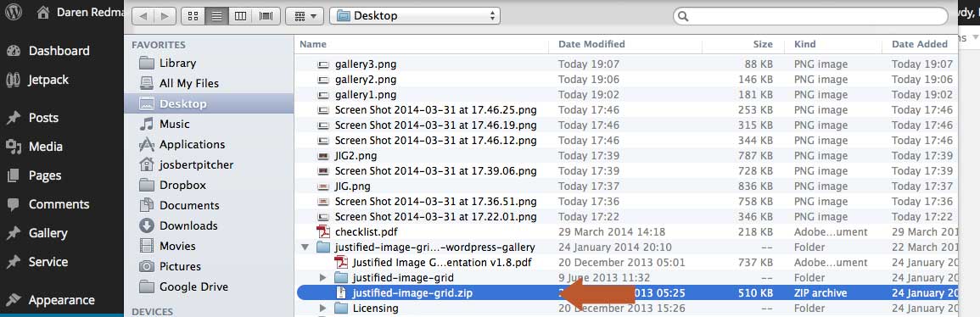Visit site via home icon in WordPress bar
Viewport: 980px width, 317px height.
tap(42, 13)
